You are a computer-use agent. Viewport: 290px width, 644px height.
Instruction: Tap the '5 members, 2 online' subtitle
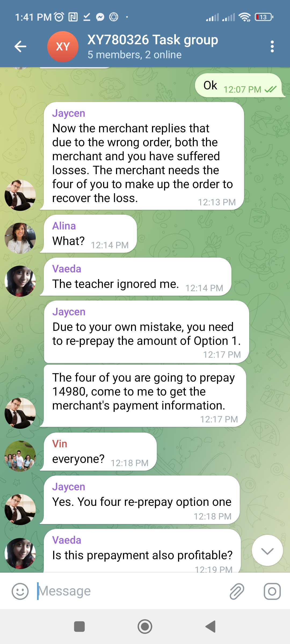tap(135, 55)
